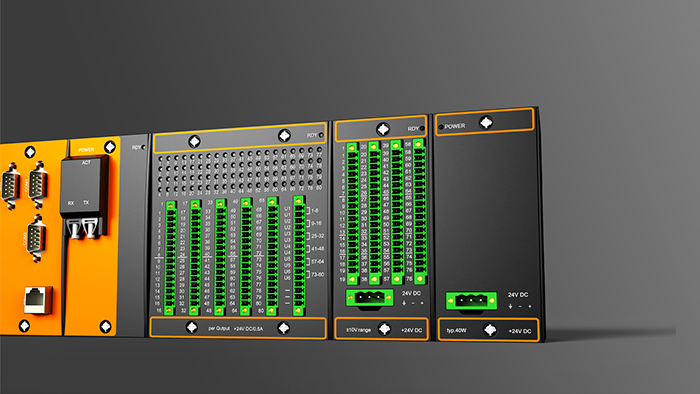
Task: Click the LED indicator dot grid on output module
Action: pyautogui.click(x=240, y=173)
